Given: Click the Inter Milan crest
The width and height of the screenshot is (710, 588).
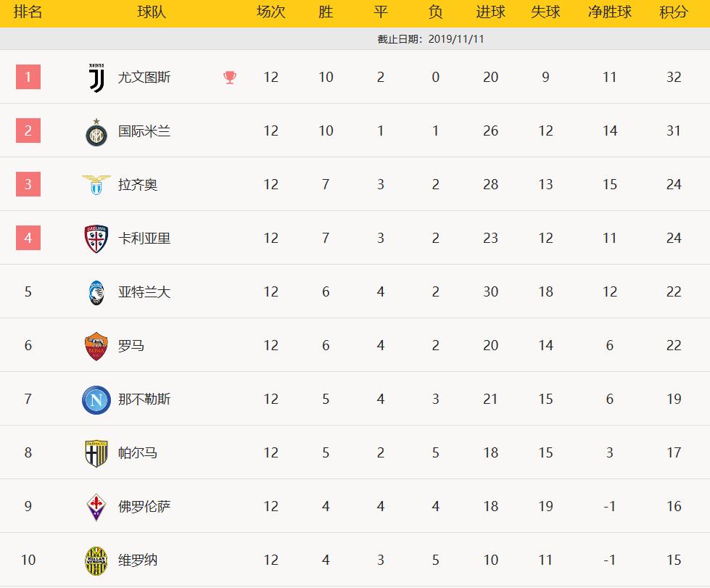Looking at the screenshot, I should coord(96,132).
